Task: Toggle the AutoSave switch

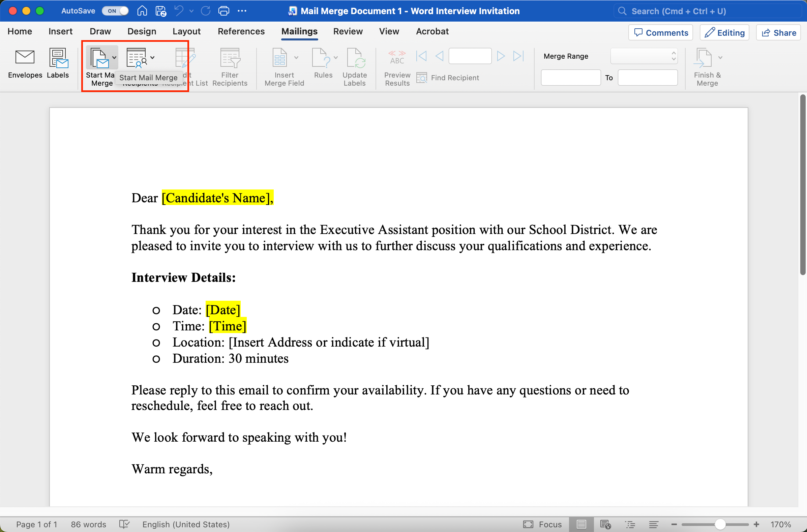Action: tap(115, 11)
